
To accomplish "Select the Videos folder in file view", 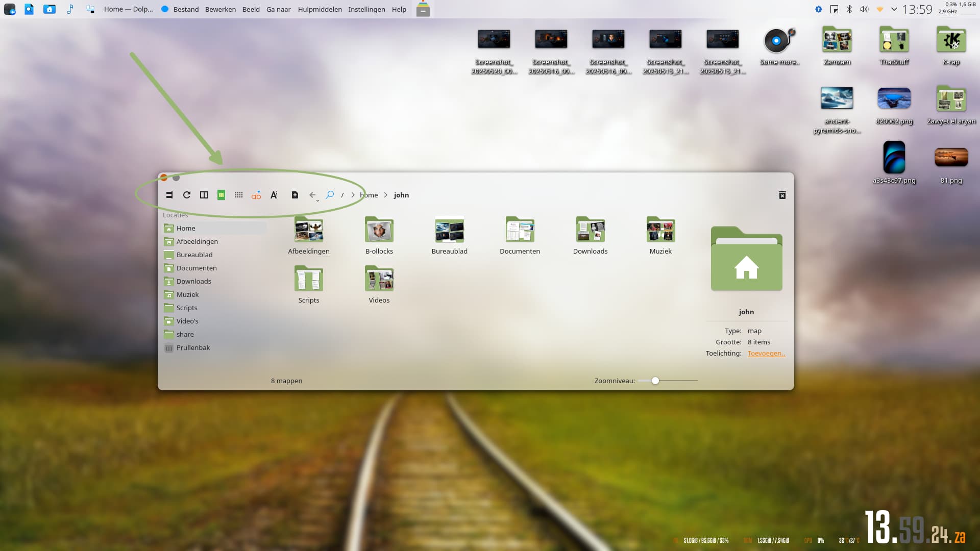I will click(x=379, y=285).
